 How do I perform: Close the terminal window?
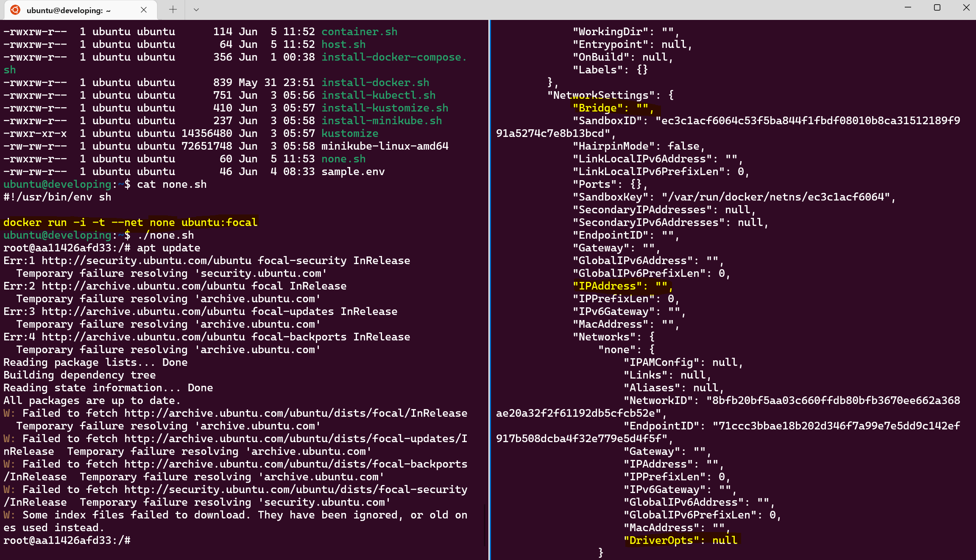(966, 8)
